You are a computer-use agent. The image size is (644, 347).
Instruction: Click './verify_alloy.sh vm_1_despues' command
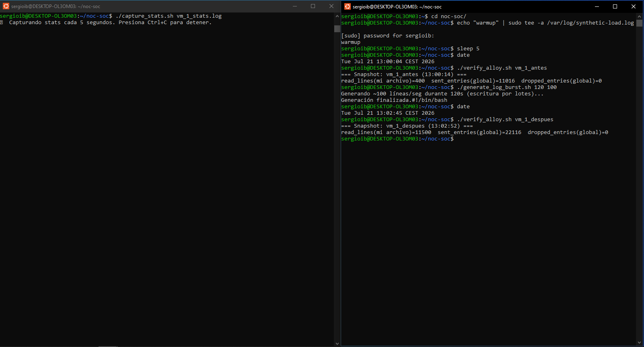[505, 120]
